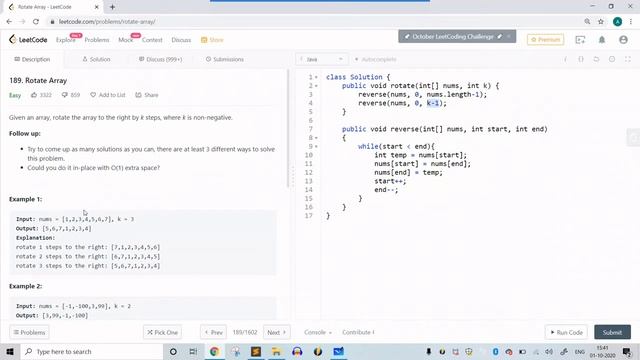Collapse code fold at line 8
Screen dimensions: 640x360
316,138
